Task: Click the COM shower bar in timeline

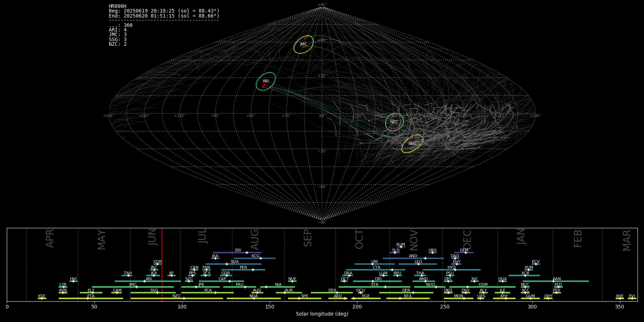Action: pyautogui.click(x=483, y=287)
